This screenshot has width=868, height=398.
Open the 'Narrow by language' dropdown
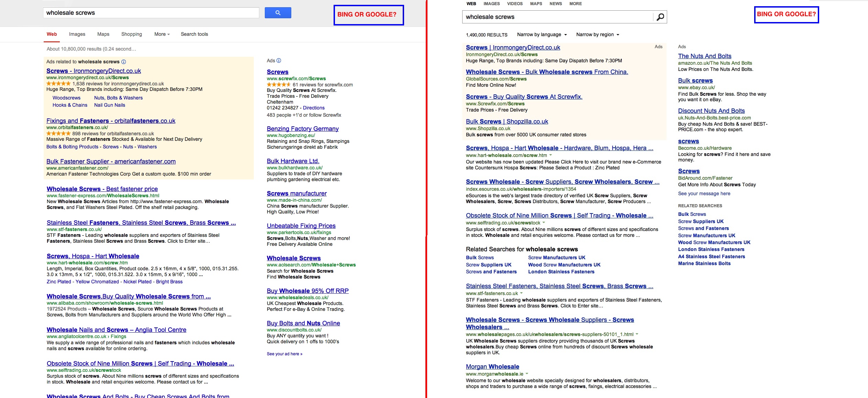[x=542, y=35]
